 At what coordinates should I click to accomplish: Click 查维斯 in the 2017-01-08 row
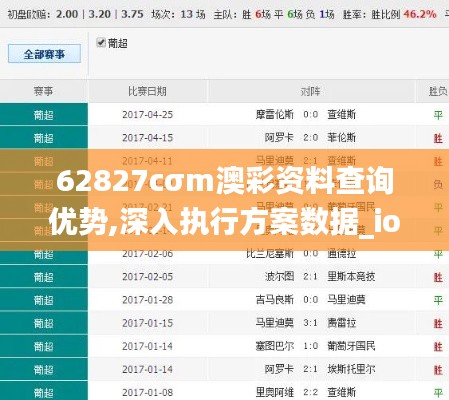tap(342, 392)
